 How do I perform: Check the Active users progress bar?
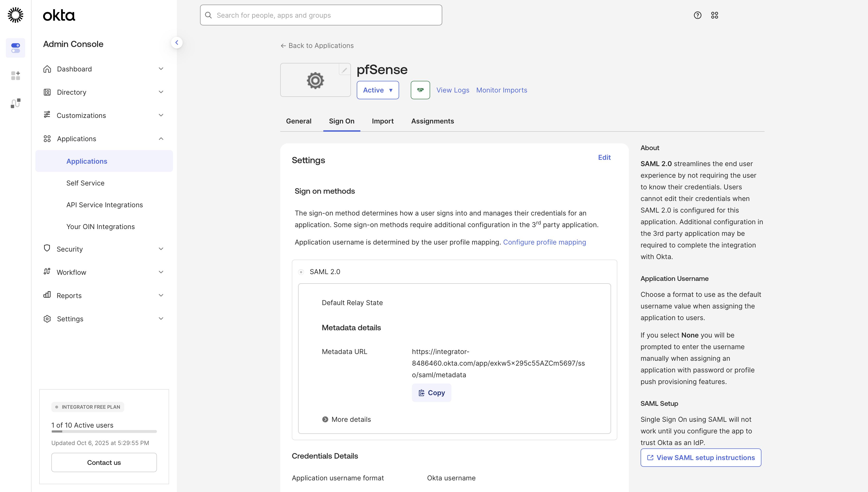pyautogui.click(x=104, y=431)
